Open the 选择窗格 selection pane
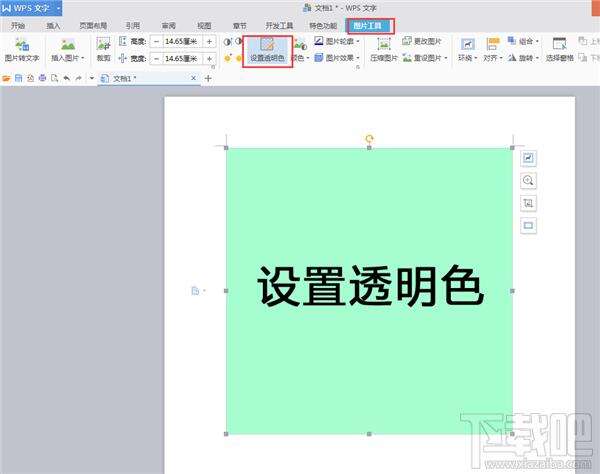Viewport: 600px width, 474px height. 559,50
